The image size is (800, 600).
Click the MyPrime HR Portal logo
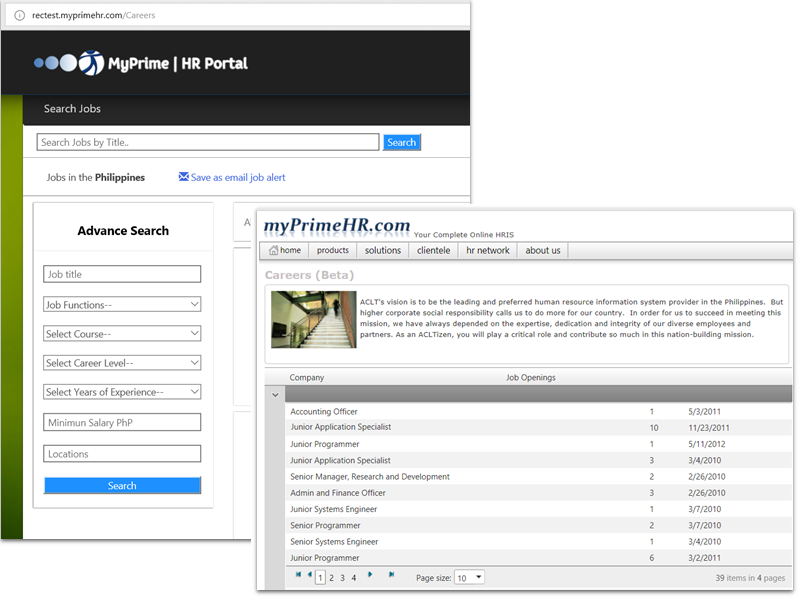[141, 63]
